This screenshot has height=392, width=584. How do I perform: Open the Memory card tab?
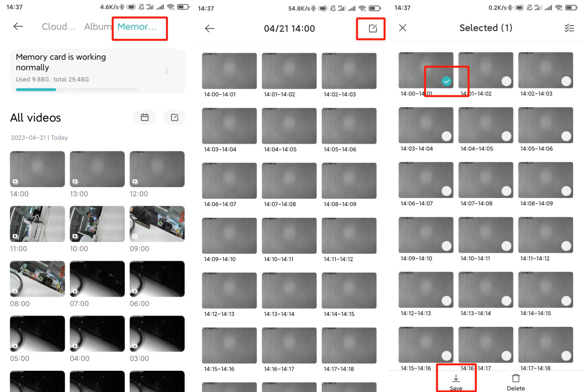(137, 27)
